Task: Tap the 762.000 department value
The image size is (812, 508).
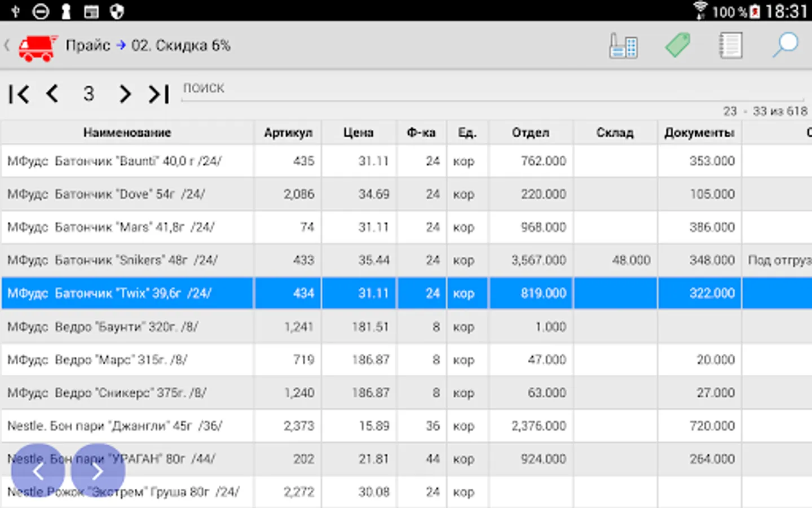Action: point(543,161)
